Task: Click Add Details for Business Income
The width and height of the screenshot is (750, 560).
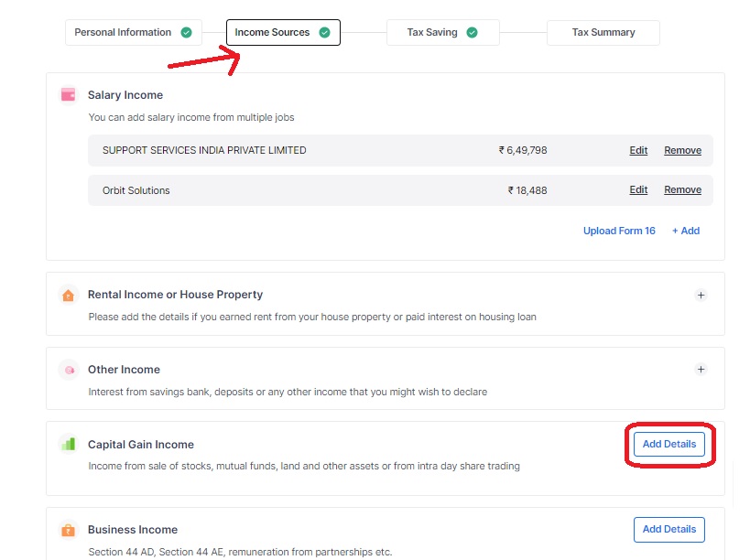Action: click(668, 529)
